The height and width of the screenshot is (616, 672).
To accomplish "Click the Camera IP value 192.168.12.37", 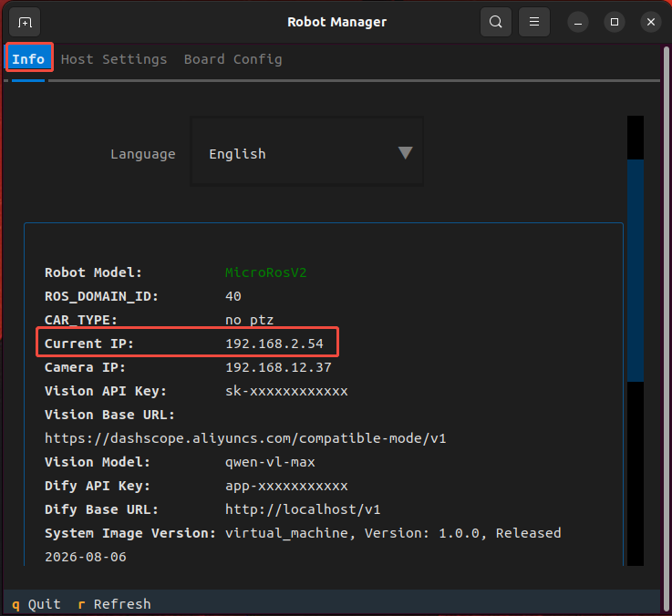I will tap(278, 367).
